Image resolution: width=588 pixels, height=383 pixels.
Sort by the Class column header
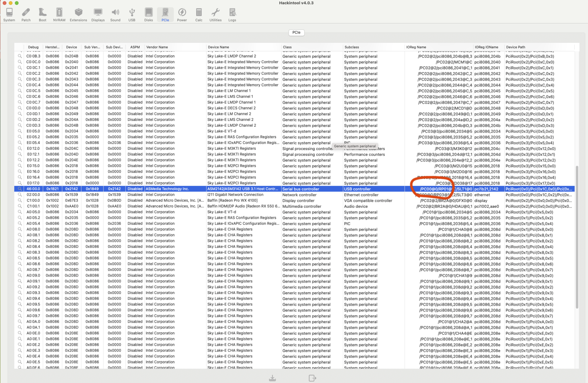click(x=311, y=47)
